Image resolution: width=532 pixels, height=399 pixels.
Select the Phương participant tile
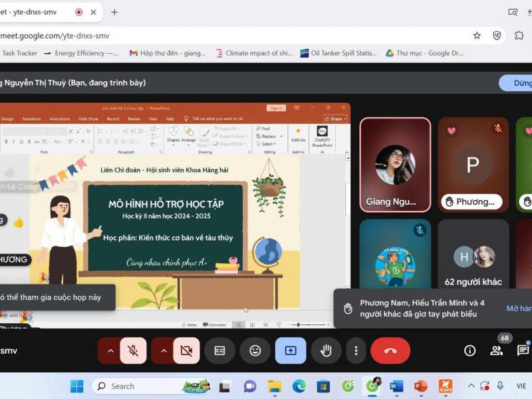pyautogui.click(x=473, y=165)
